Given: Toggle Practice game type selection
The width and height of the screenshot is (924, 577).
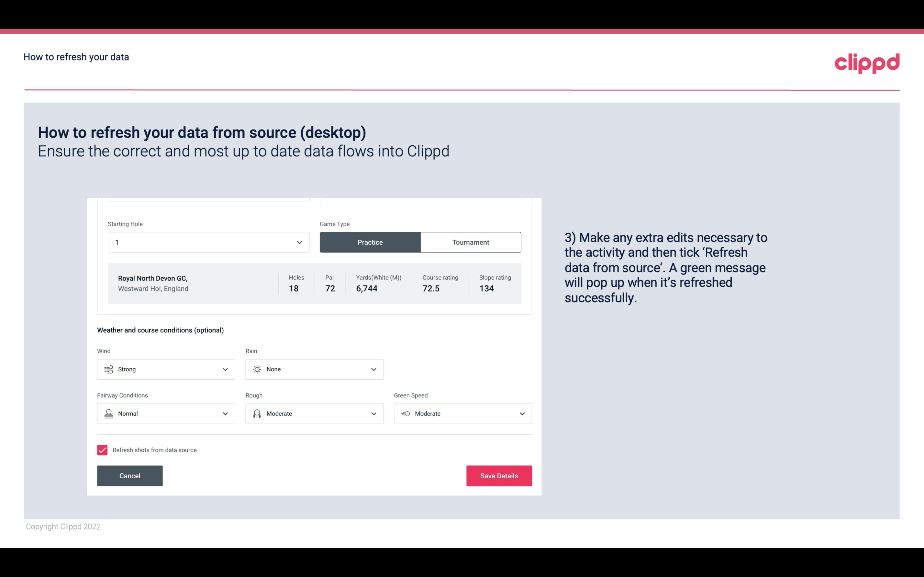Looking at the screenshot, I should pos(370,242).
